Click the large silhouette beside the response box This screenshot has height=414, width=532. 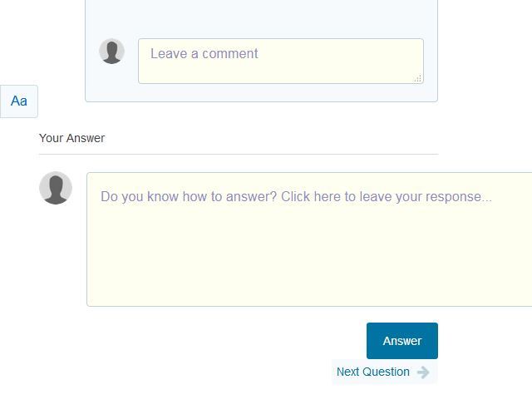56,188
